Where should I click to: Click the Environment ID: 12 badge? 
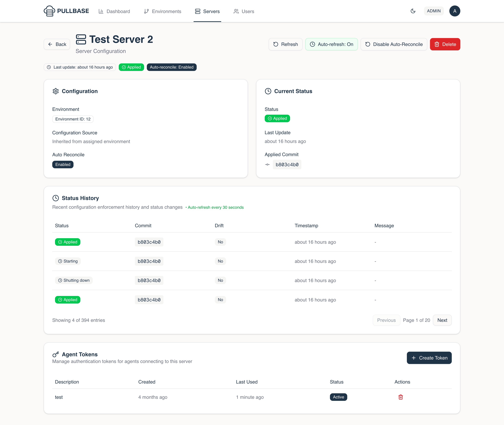(x=73, y=119)
